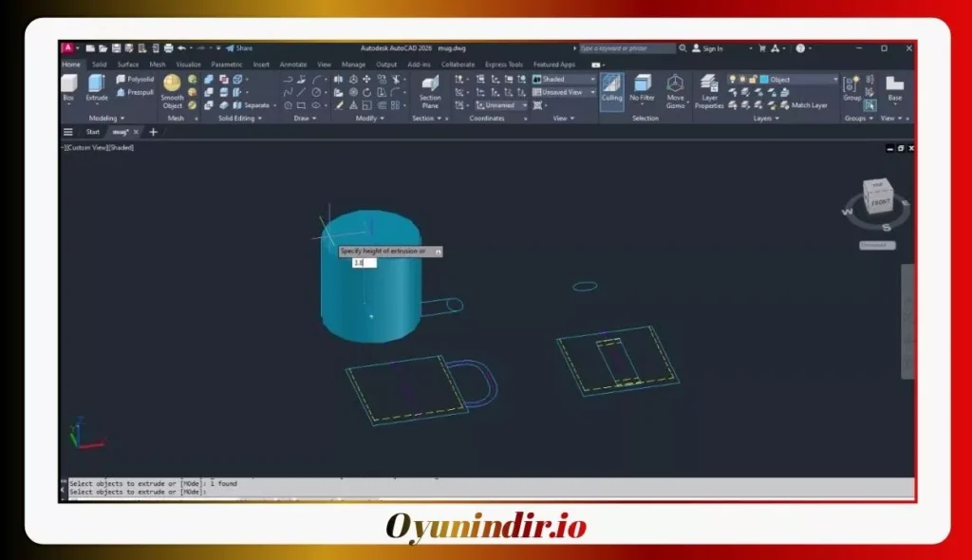This screenshot has height=560, width=972.
Task: Open the Unnamed UCS dropdown
Action: pos(501,104)
